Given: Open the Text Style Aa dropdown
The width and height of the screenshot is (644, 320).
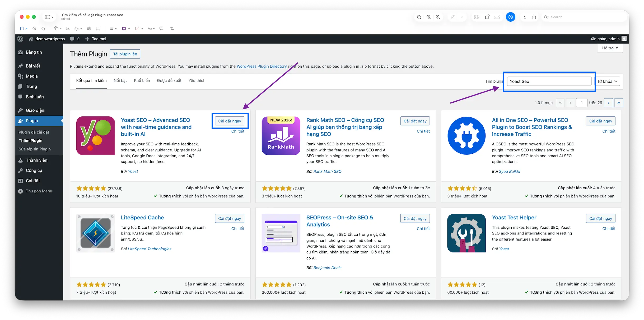Looking at the screenshot, I should [x=151, y=29].
